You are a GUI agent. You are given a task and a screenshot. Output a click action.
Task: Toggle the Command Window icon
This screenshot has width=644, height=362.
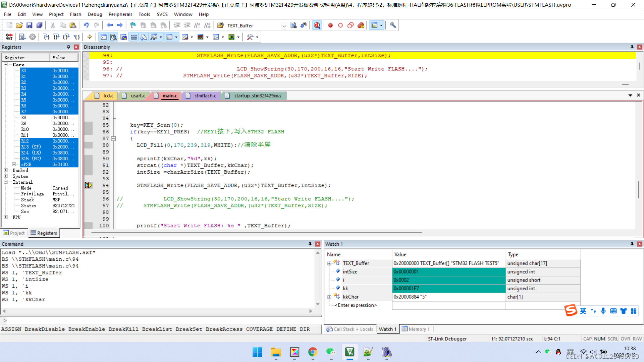103,37
